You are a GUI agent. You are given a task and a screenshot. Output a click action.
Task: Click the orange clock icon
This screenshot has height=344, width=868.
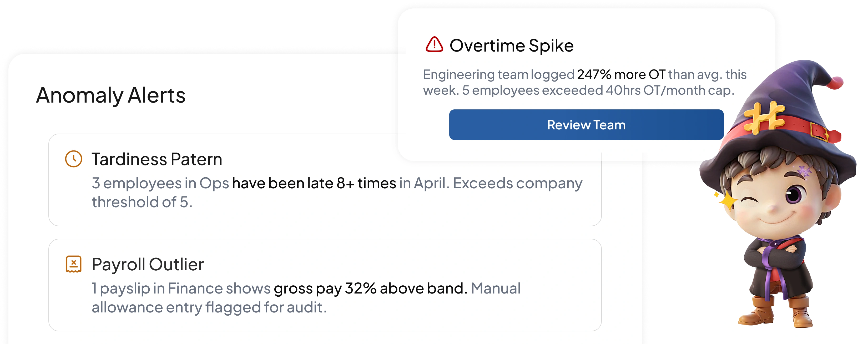click(73, 159)
